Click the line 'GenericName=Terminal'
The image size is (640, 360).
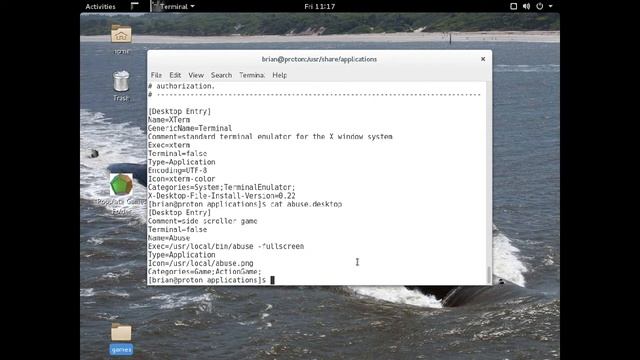point(190,128)
